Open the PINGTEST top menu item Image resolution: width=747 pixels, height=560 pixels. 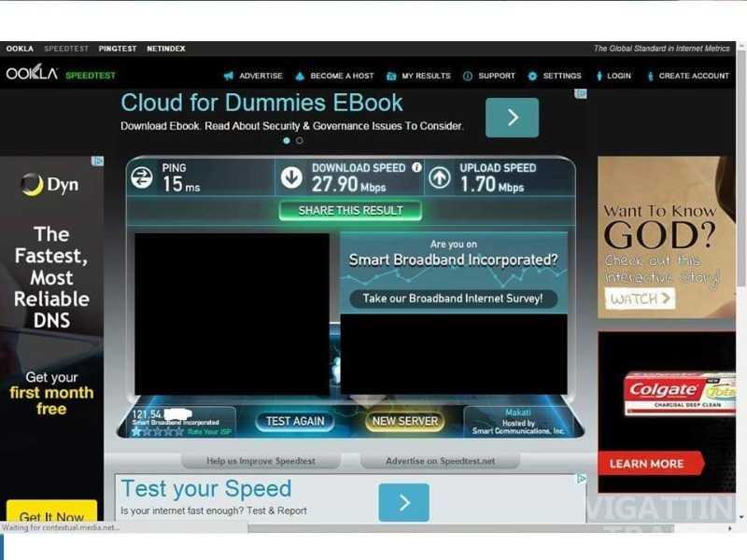(x=118, y=49)
